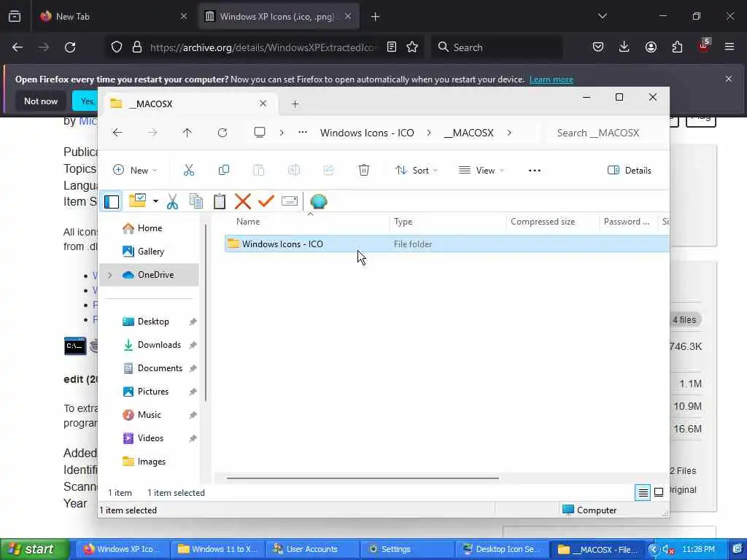Open a new Firefox tab
Screen dimensions: 747x560
(x=376, y=17)
